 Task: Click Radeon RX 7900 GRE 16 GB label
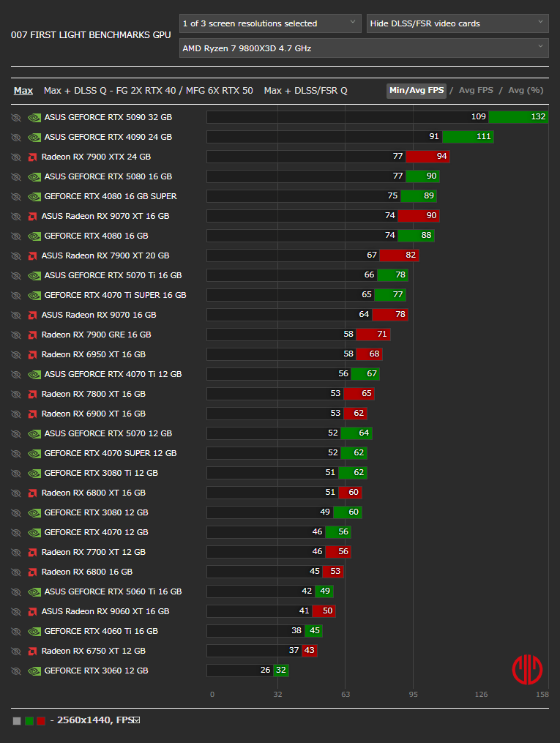[96, 335]
